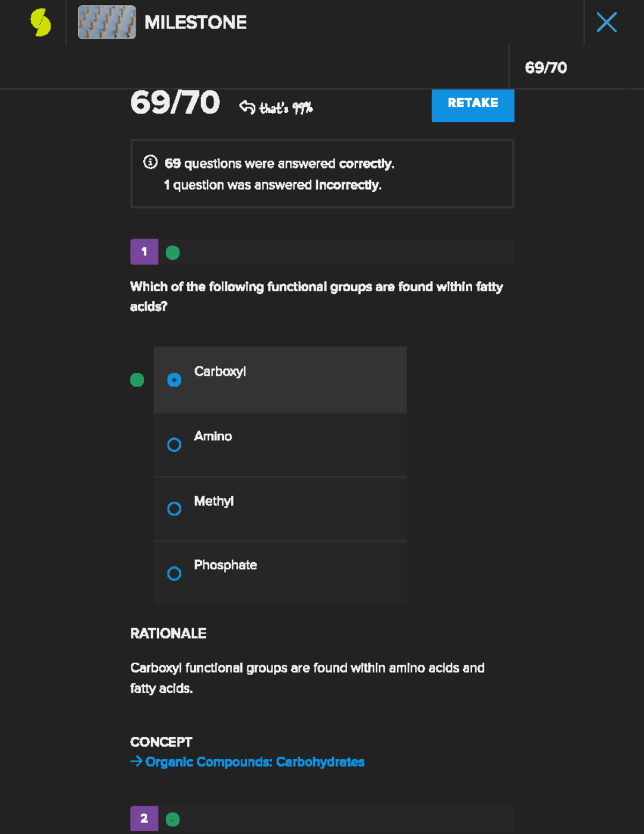Image resolution: width=644 pixels, height=834 pixels.
Task: Click the green correct marker beside Carboxyl
Action: click(x=137, y=380)
